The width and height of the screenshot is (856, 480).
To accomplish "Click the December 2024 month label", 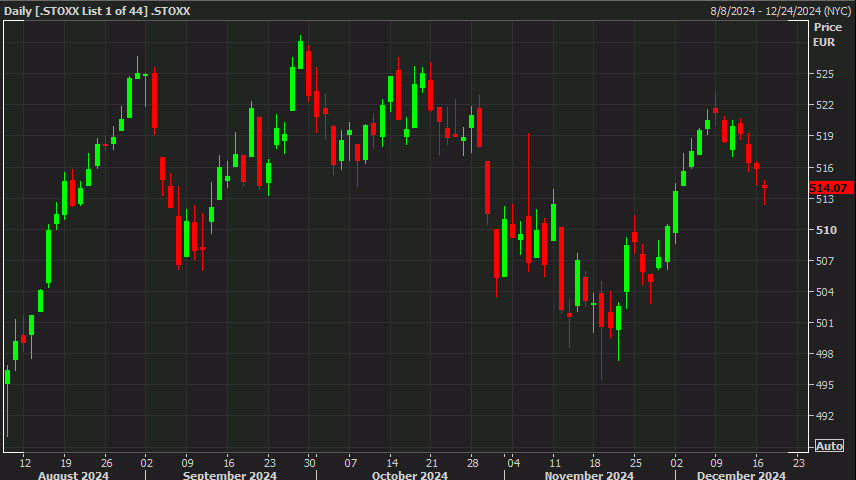I will [x=741, y=475].
